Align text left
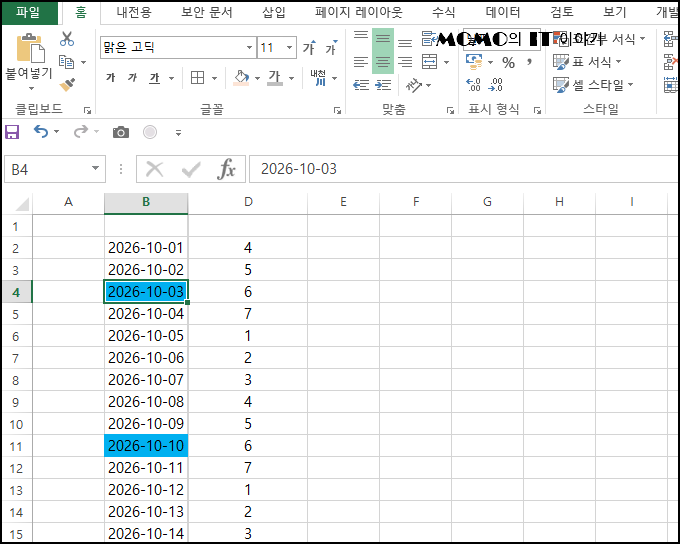Viewport: 680px width, 544px height. coord(361,62)
